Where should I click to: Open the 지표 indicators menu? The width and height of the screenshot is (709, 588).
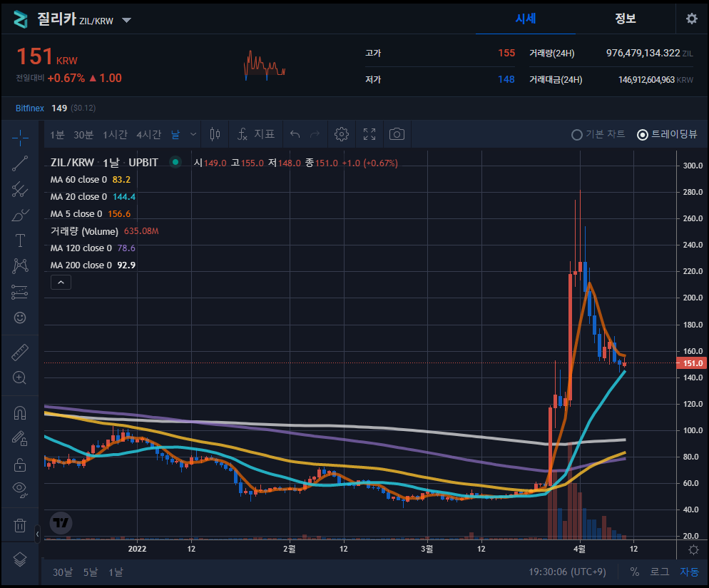pyautogui.click(x=256, y=134)
